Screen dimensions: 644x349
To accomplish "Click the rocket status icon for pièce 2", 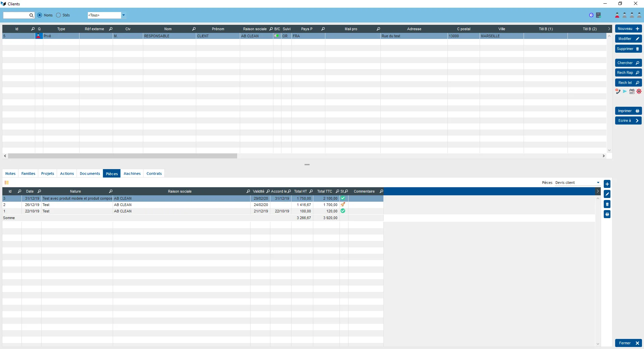I will [343, 204].
